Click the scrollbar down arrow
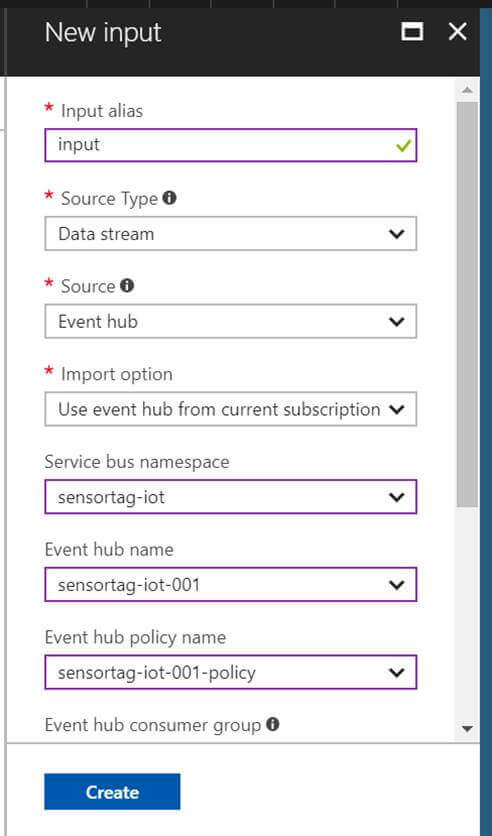This screenshot has height=836, width=492. click(467, 729)
